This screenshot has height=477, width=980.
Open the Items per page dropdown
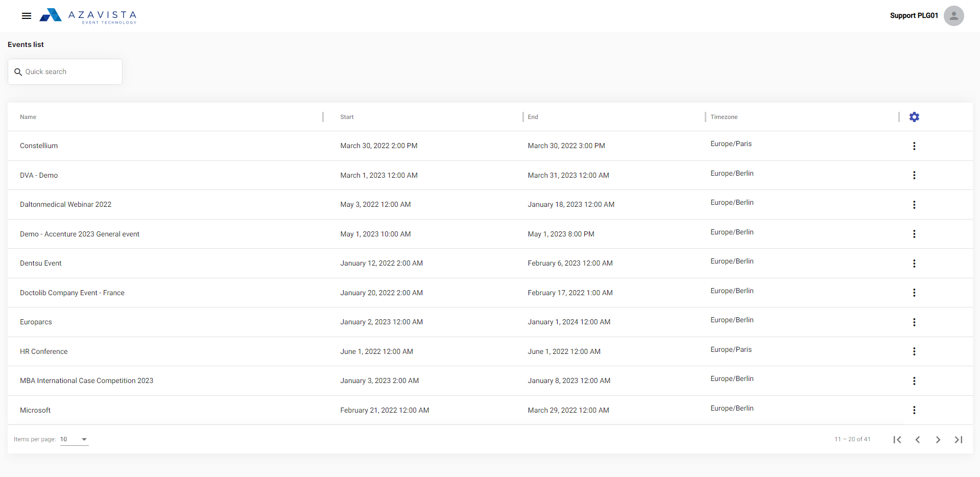(x=74, y=439)
